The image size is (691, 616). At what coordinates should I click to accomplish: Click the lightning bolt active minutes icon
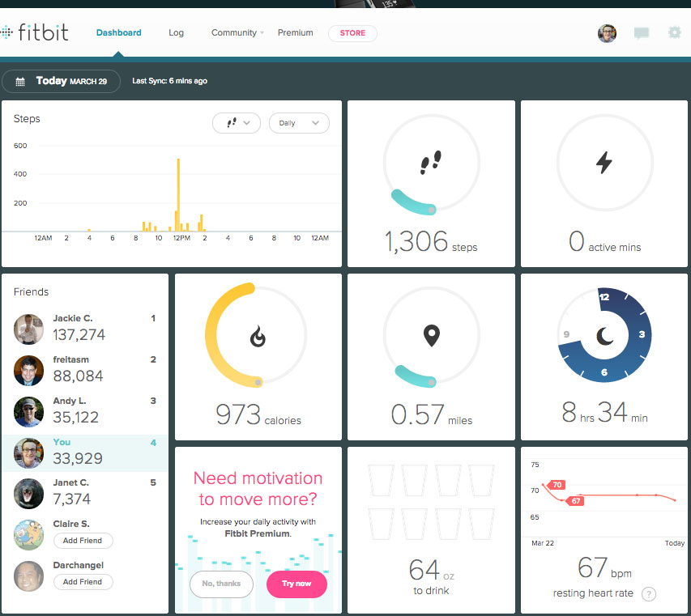[604, 161]
